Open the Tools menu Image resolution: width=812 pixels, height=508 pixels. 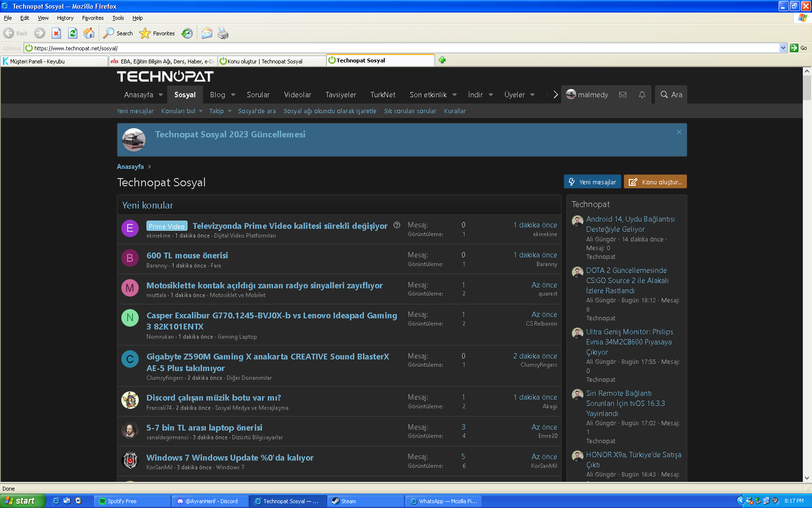click(x=118, y=18)
